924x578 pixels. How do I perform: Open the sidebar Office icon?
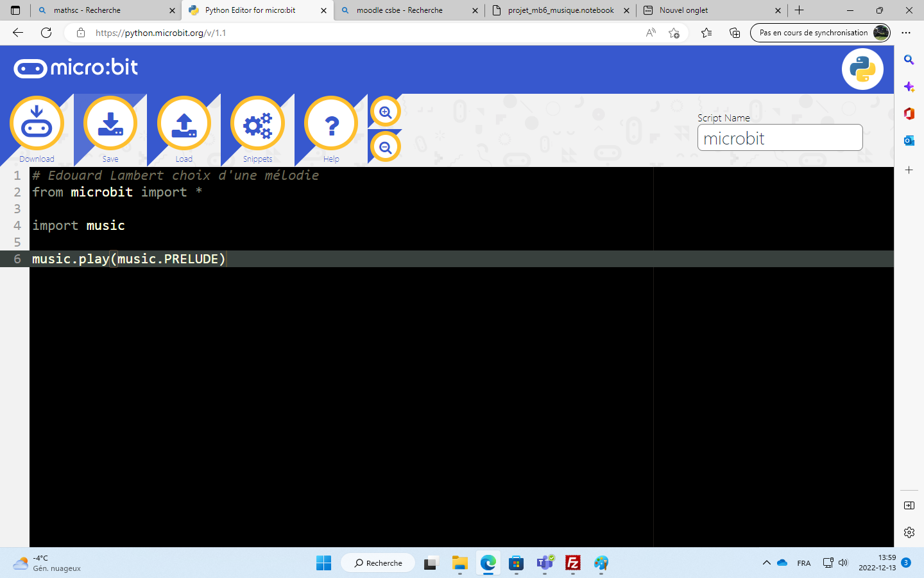[x=909, y=114]
